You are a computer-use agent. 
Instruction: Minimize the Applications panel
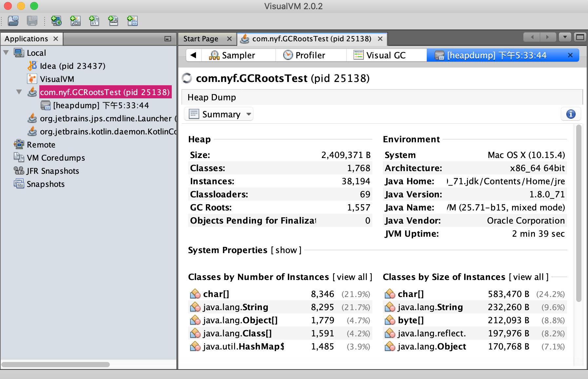pos(167,39)
